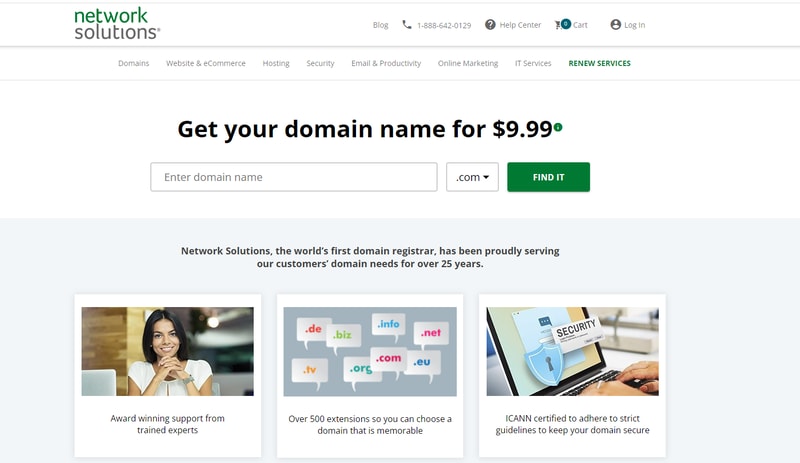Click the shopping cart icon
This screenshot has width=800, height=463.
coord(558,25)
